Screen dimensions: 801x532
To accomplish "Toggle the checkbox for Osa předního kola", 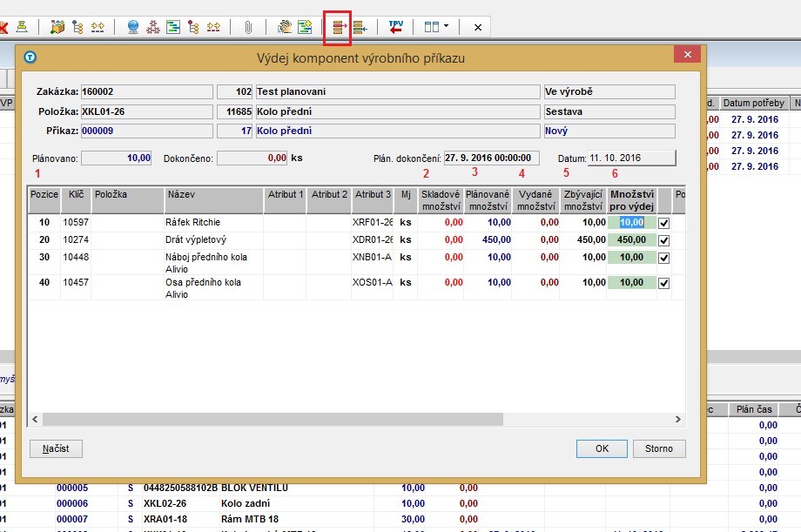I will [x=663, y=283].
